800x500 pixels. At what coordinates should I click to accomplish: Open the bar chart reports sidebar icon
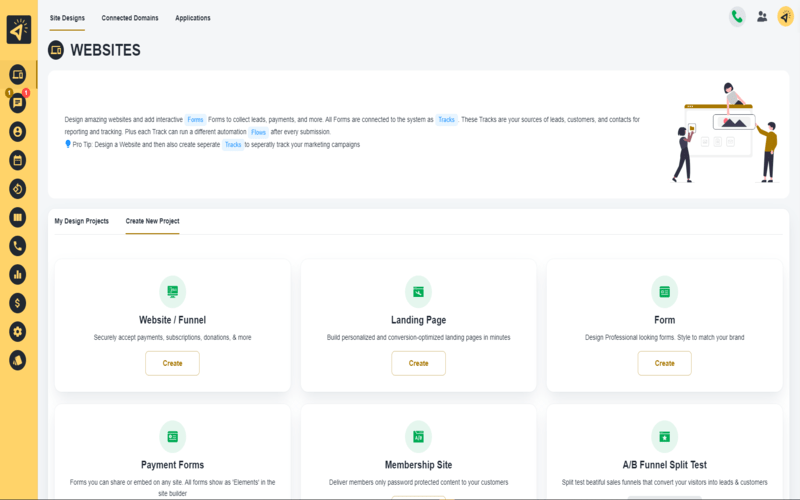[x=17, y=275]
